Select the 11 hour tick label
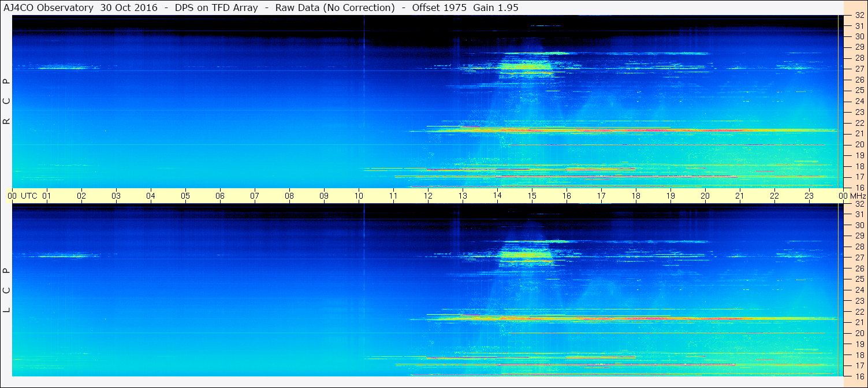This screenshot has width=868, height=388. [393, 196]
